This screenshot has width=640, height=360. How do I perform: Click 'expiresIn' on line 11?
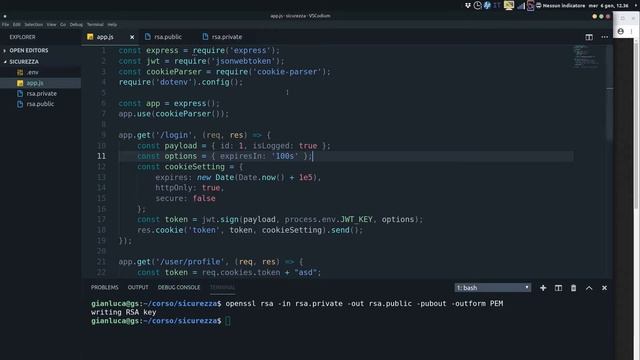click(x=241, y=156)
